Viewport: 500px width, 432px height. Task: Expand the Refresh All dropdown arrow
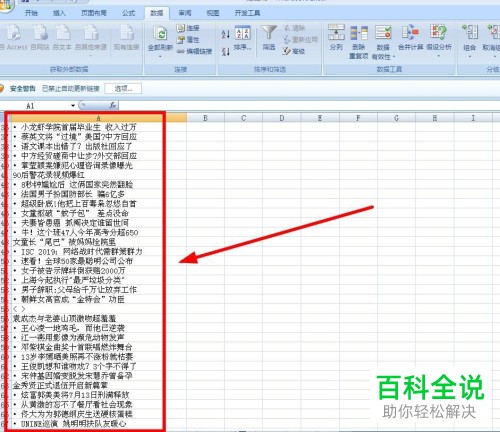[160, 56]
